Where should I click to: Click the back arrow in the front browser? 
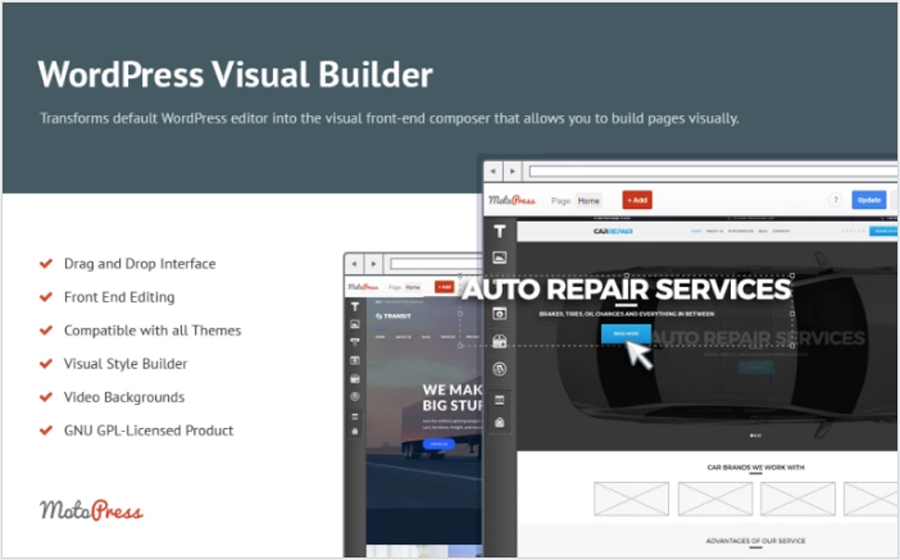pyautogui.click(x=493, y=171)
